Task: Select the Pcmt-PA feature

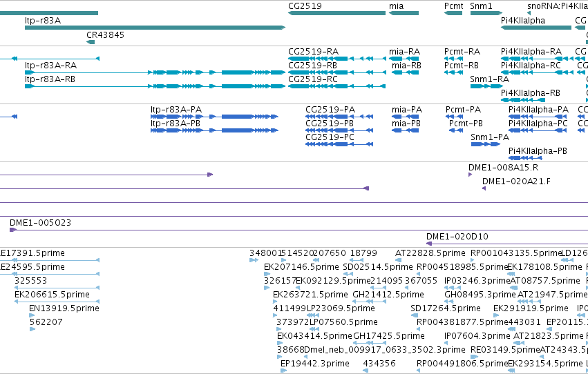Action: point(454,117)
